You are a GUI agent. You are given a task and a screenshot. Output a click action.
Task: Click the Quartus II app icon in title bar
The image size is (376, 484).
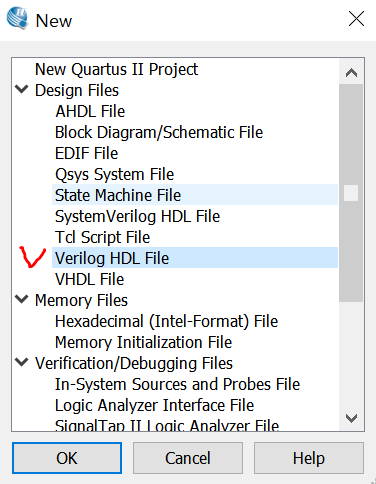click(17, 19)
